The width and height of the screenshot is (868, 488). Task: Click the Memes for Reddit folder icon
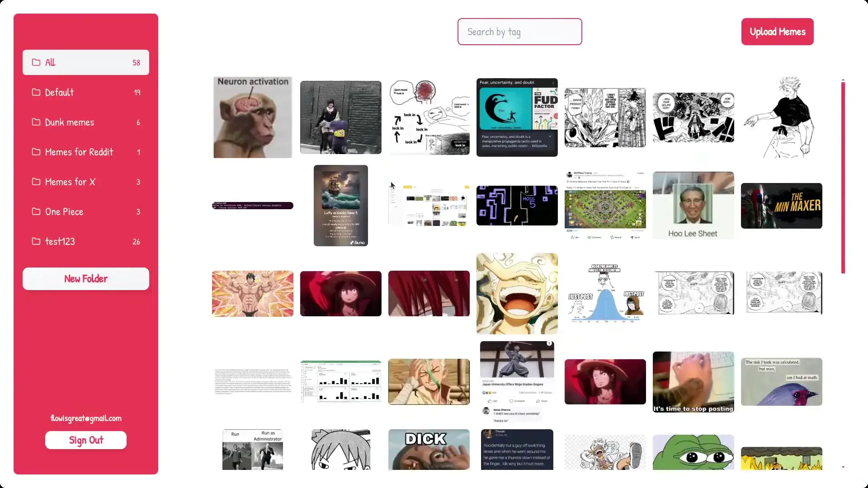point(36,152)
